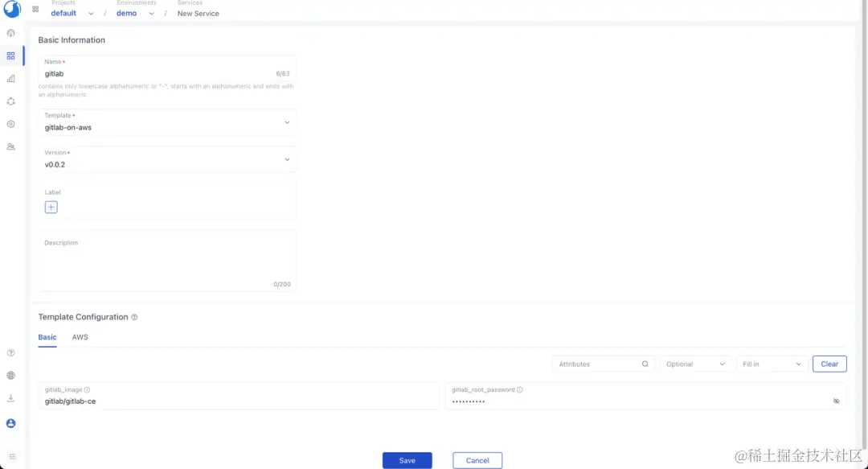Screen dimensions: 868x469
Task: Click the gitlab_image info icon
Action: [87, 389]
